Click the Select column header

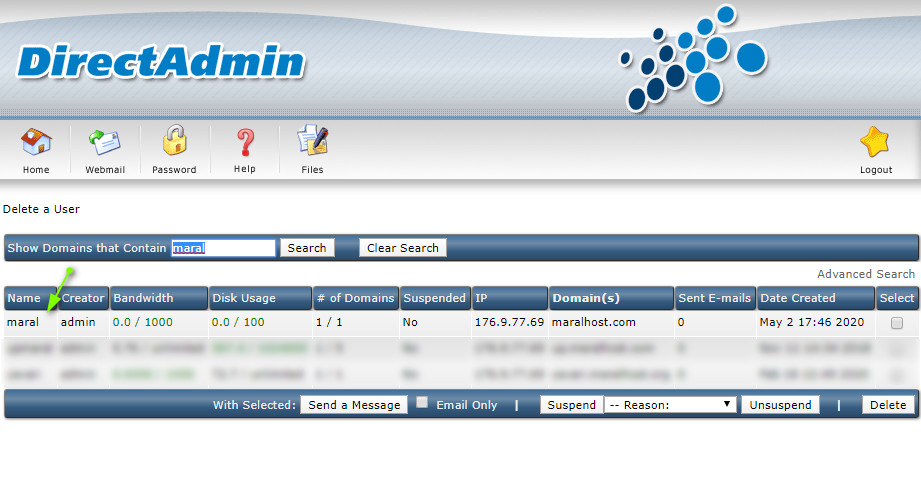[x=896, y=298]
